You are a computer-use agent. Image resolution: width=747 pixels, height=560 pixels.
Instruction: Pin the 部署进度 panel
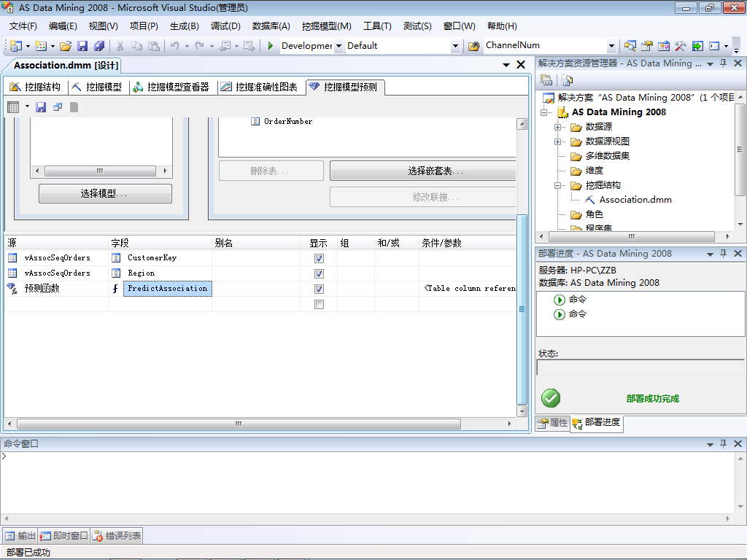pyautogui.click(x=723, y=253)
